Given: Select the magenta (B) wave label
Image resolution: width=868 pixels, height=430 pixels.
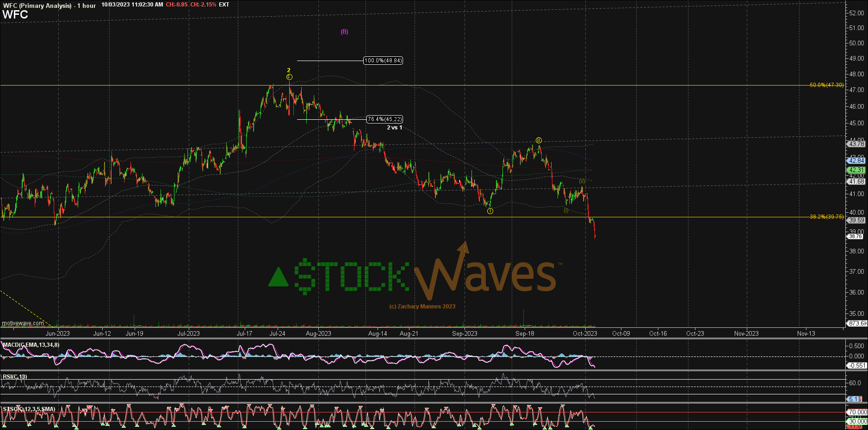Looking at the screenshot, I should (x=344, y=32).
